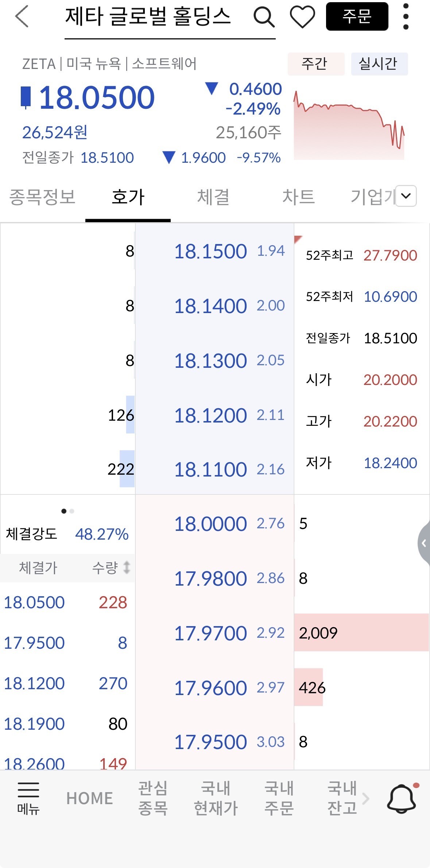
Task: Select 2,009 bid volume bar
Action: point(361,633)
